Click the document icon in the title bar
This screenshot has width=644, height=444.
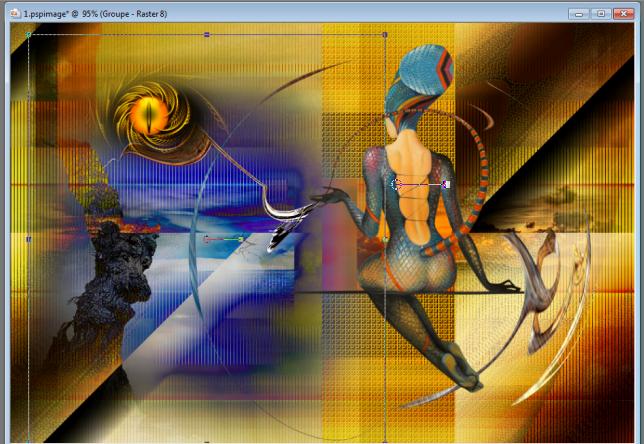coord(15,14)
